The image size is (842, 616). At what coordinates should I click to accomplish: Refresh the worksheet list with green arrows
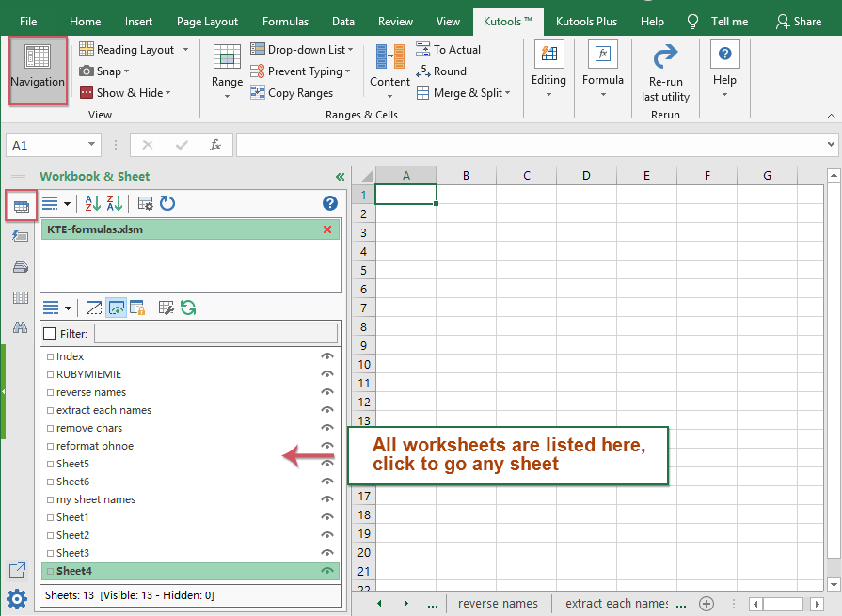(x=188, y=308)
